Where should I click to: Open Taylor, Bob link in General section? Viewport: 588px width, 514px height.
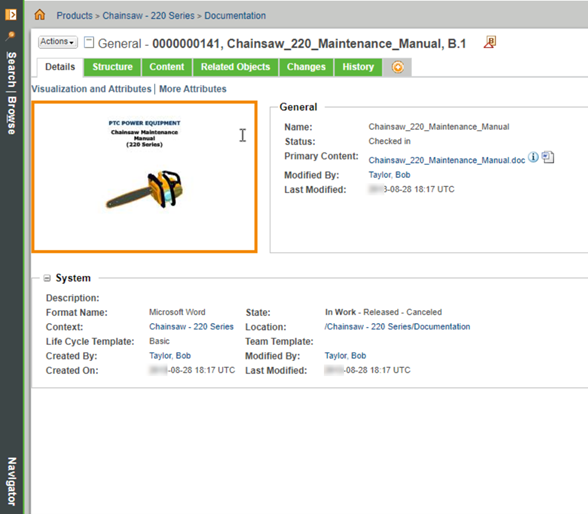tap(389, 175)
